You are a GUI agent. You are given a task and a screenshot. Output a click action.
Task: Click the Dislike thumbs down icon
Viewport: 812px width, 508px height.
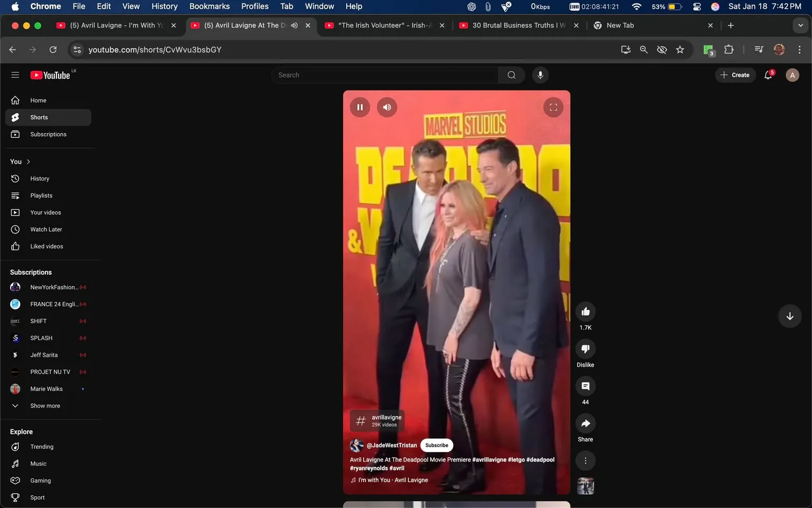point(585,349)
